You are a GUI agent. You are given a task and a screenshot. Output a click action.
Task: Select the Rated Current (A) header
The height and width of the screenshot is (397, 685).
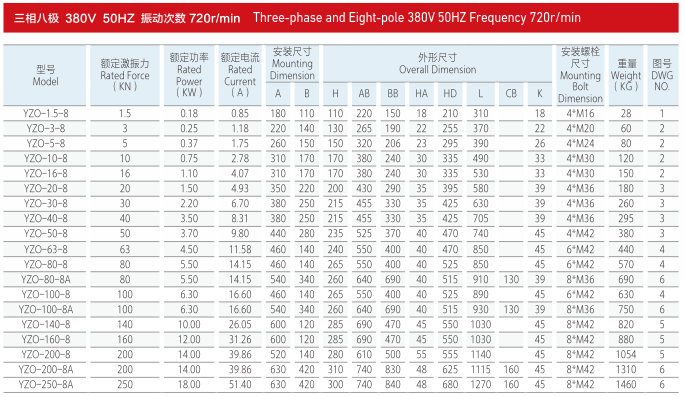tap(240, 75)
